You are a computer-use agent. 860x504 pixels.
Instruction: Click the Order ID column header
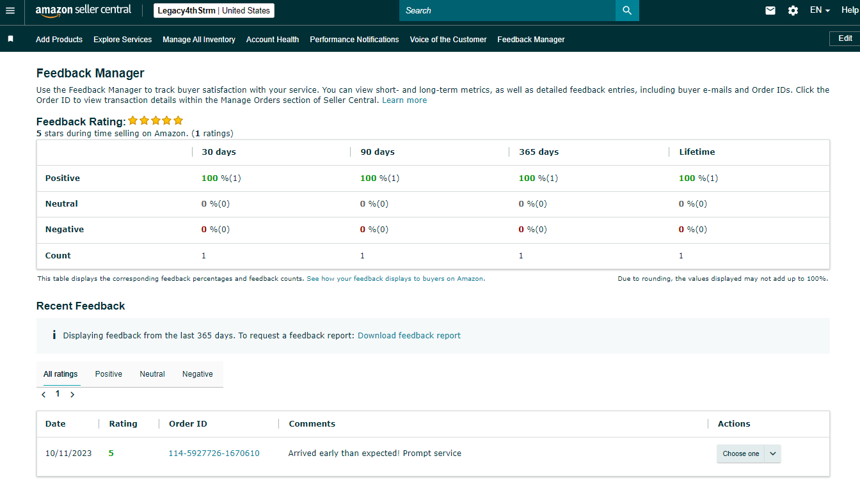tap(188, 423)
